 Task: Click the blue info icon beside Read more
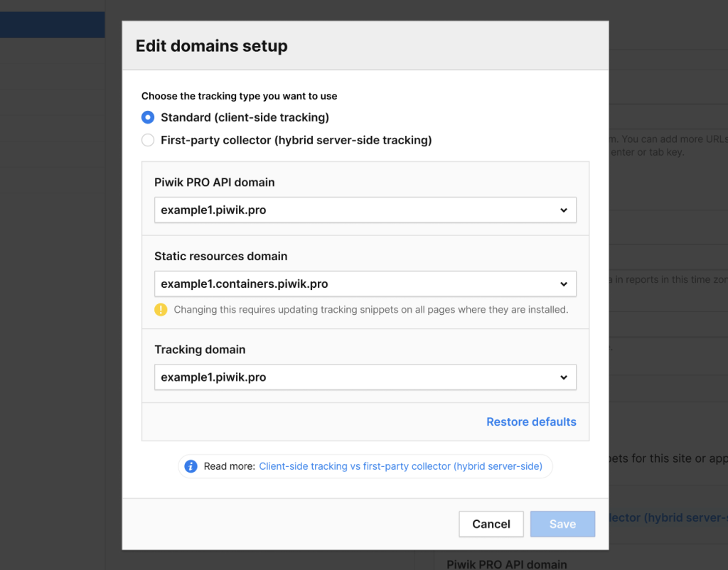click(x=191, y=466)
